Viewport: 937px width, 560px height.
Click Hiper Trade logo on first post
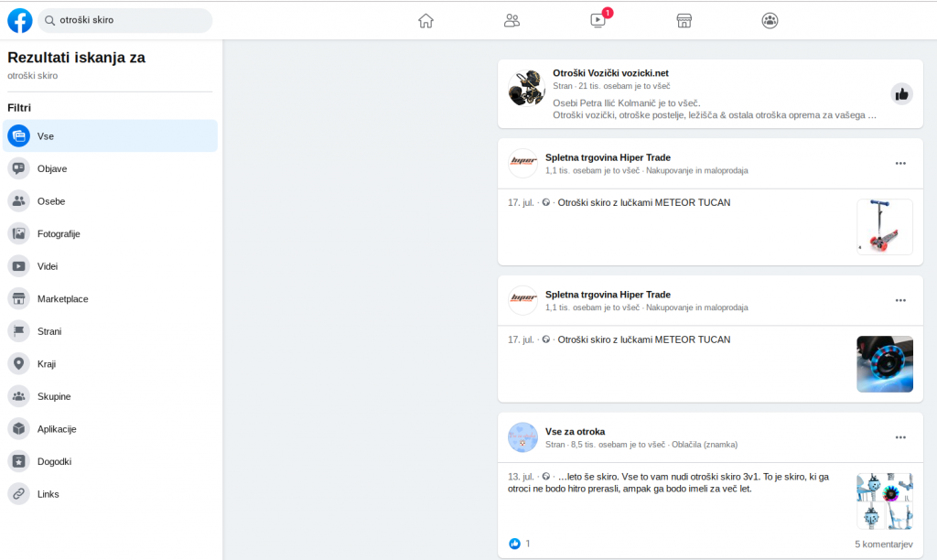pos(522,163)
